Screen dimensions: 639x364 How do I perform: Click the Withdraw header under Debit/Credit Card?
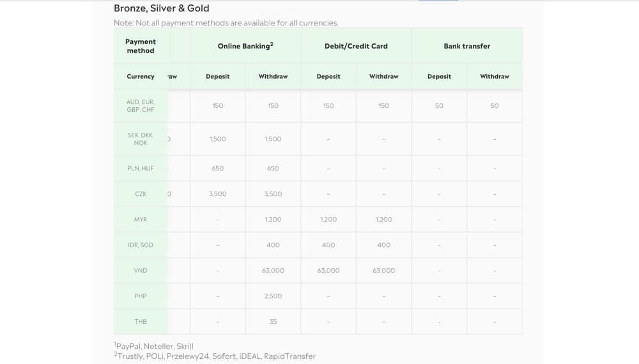(384, 76)
